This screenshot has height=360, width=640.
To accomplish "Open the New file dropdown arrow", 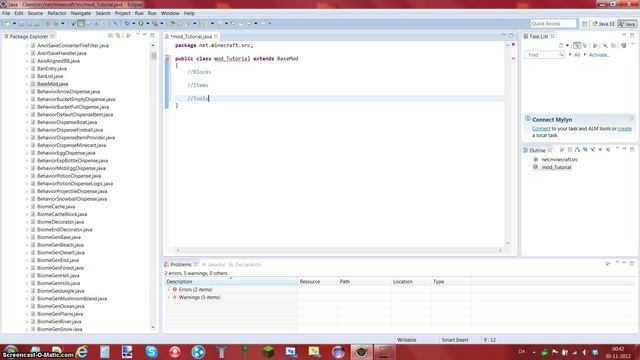I will tap(15, 24).
